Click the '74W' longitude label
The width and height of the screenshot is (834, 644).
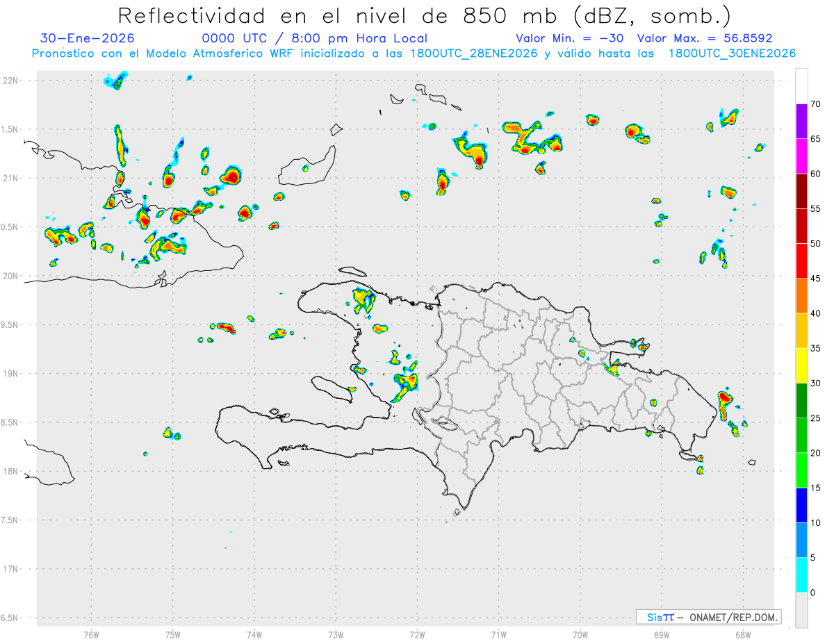click(254, 634)
